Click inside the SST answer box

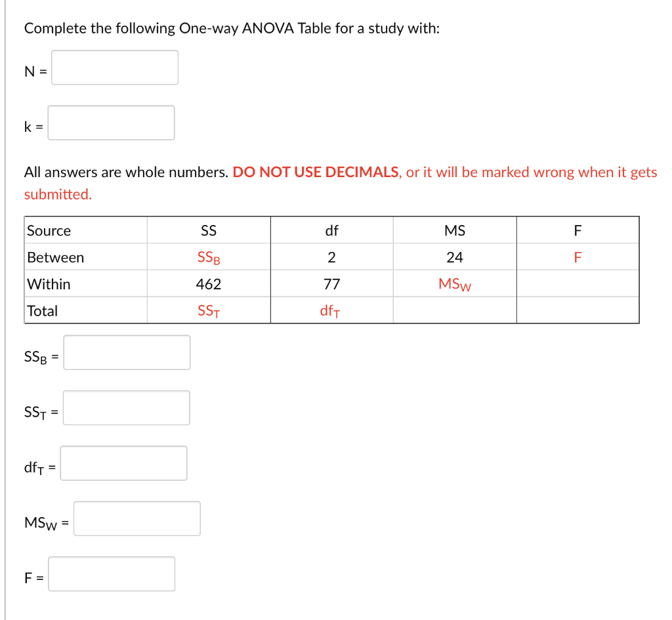point(125,407)
